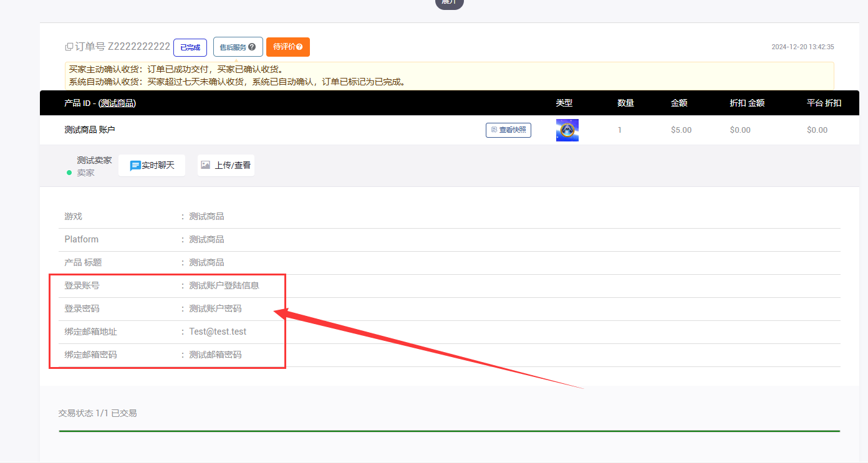Expand using the 展开 button at top

(449, 2)
